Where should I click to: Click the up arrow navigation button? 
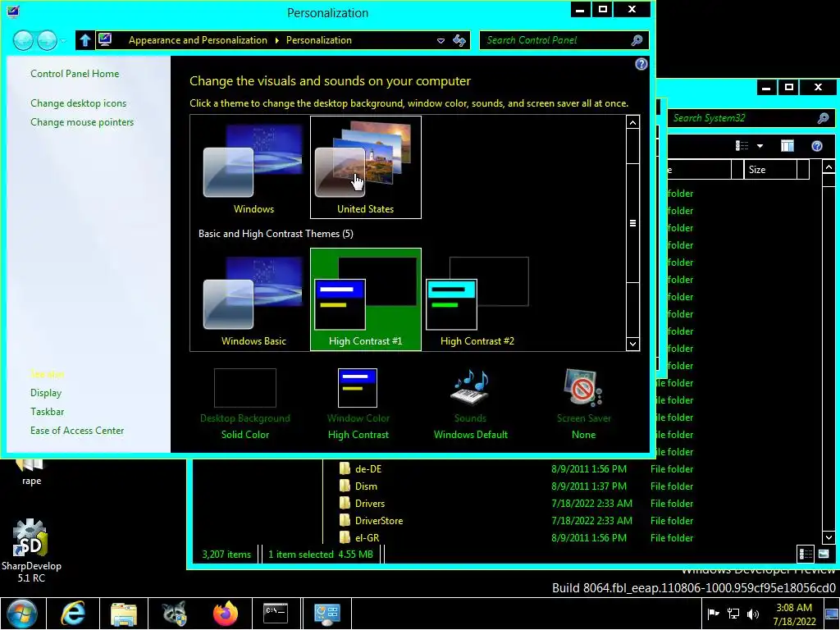pyautogui.click(x=84, y=40)
